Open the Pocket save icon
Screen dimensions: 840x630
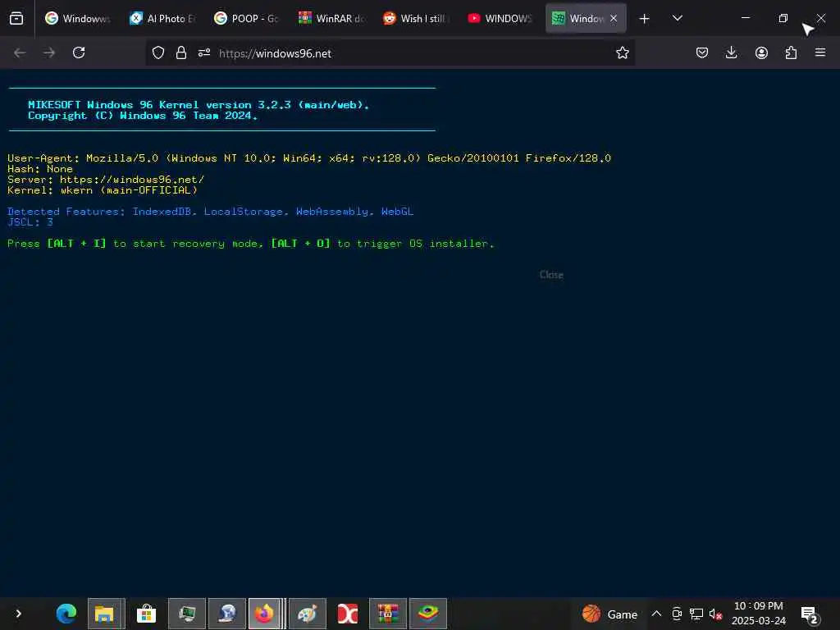702,52
